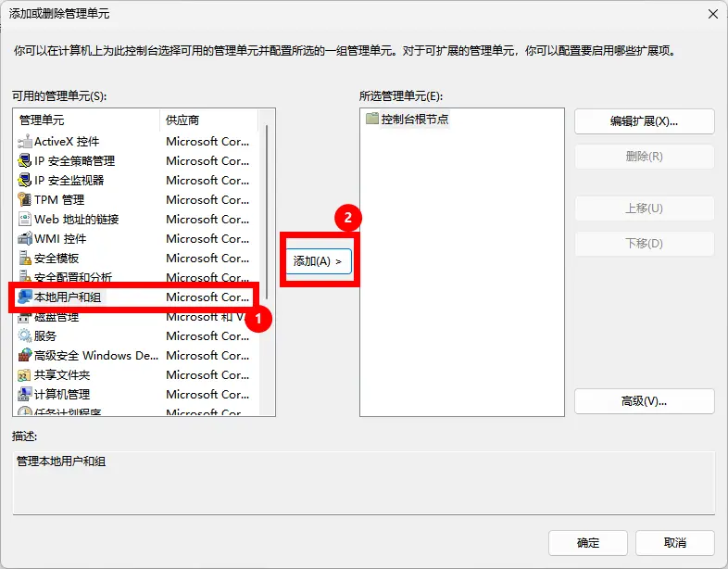Click the 服务 gear icon
Image resolution: width=728 pixels, height=569 pixels.
25,336
